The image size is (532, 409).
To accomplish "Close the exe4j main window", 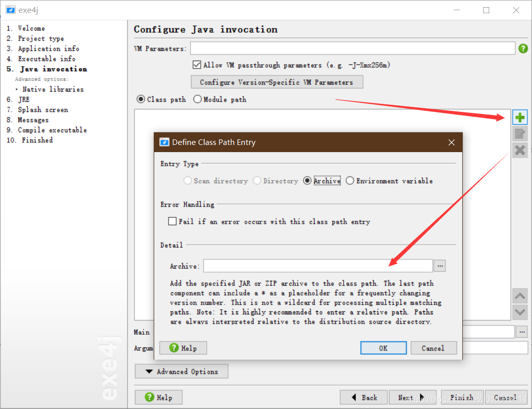I will [x=516, y=10].
